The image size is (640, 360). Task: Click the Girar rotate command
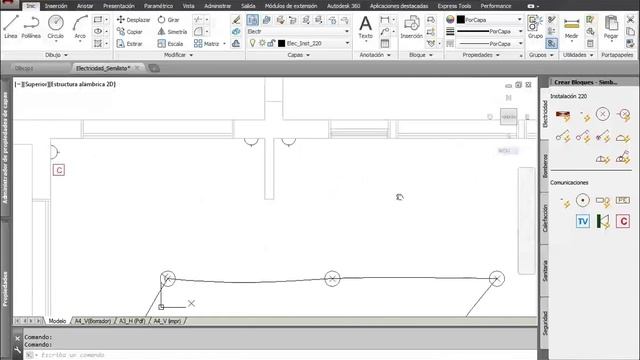(x=169, y=20)
